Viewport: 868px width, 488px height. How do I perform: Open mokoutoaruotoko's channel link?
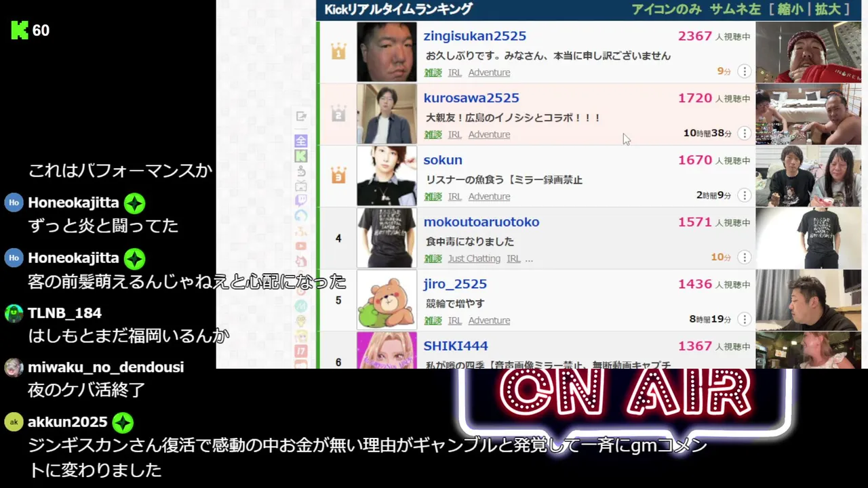click(481, 222)
